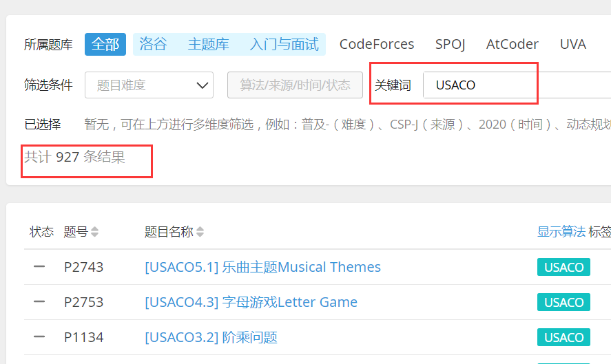
Task: Click the USACO tag in row P1134
Action: [563, 337]
